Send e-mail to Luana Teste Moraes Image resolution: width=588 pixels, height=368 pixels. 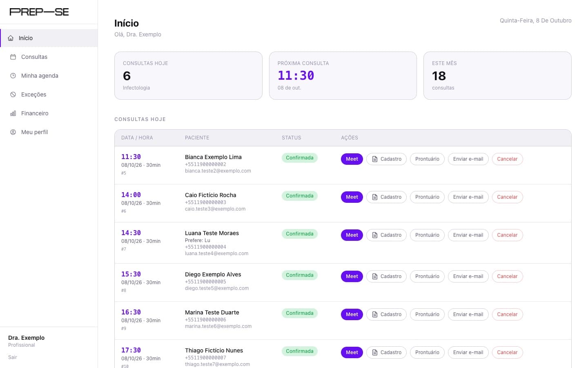click(468, 235)
